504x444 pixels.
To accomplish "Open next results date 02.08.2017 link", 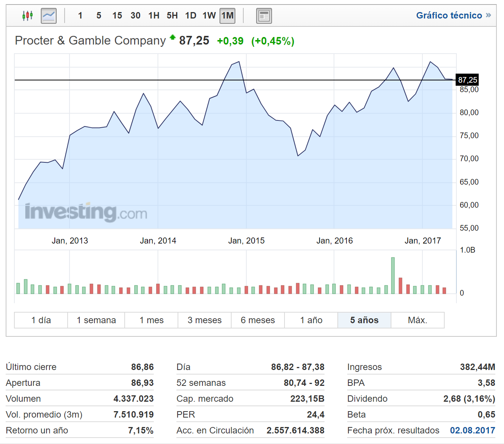I will (472, 430).
